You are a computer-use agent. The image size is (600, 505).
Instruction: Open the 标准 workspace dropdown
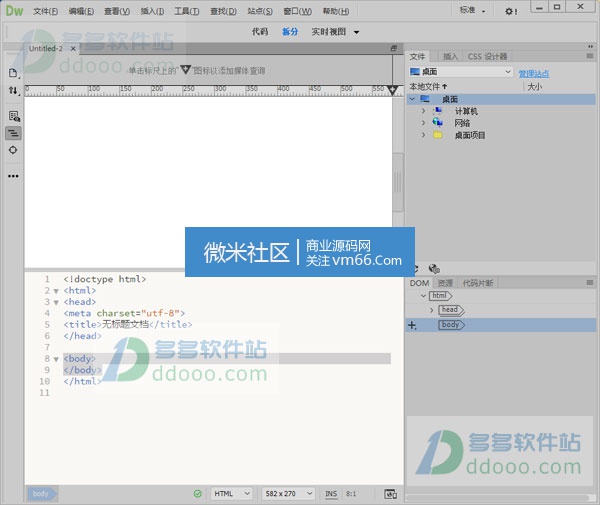coord(473,10)
